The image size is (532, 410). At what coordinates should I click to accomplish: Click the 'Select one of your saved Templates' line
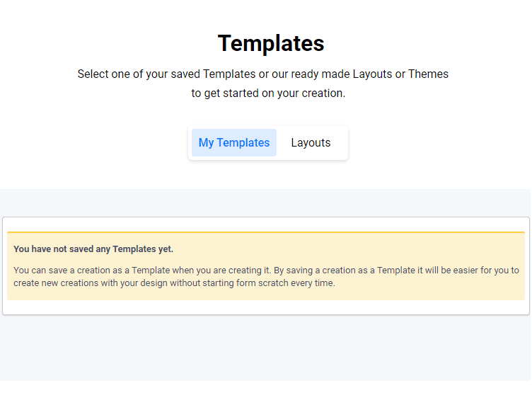262,74
